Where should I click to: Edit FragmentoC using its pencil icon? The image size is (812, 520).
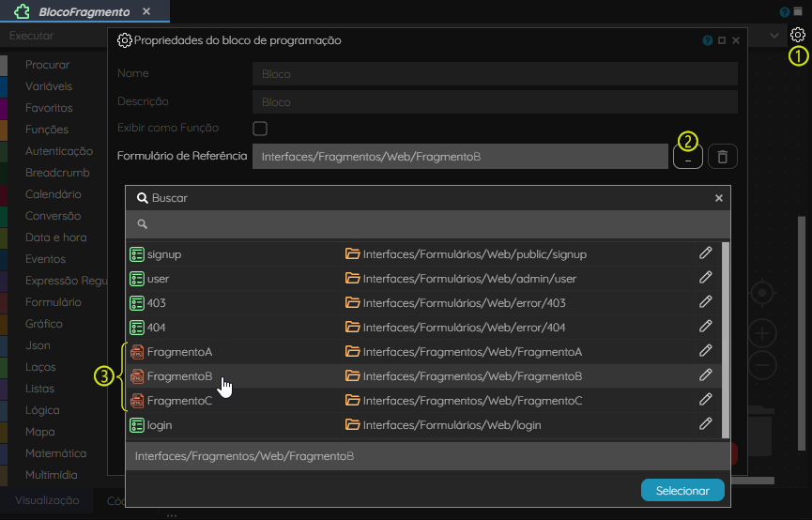tap(705, 399)
